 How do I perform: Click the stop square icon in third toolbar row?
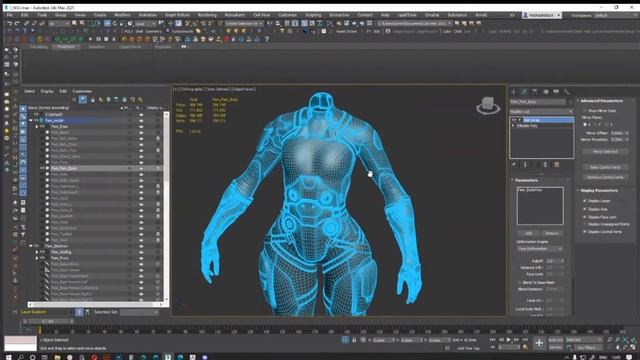106,39
